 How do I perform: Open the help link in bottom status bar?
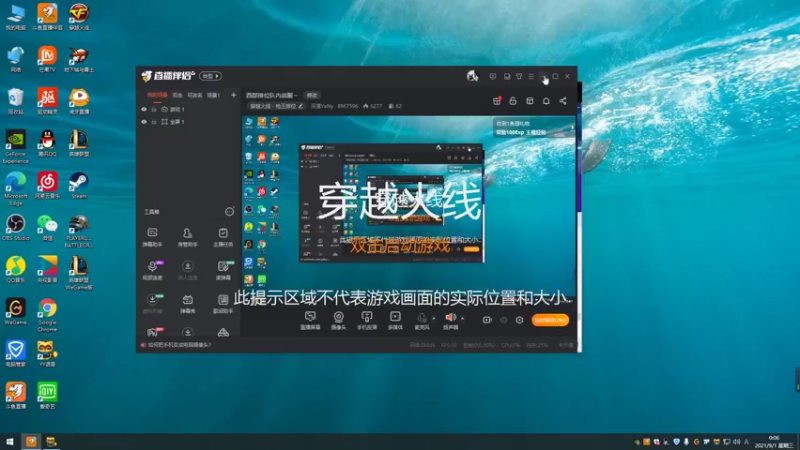(179, 345)
